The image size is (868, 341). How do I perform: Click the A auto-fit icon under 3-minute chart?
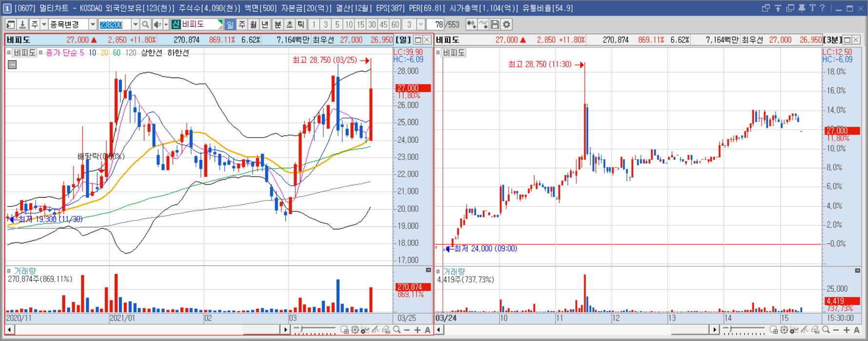pos(857,330)
